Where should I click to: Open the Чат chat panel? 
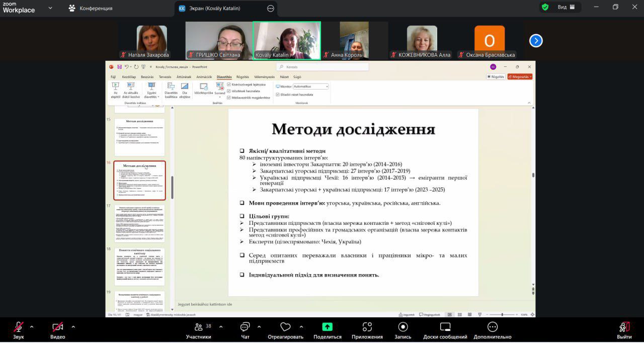pos(245,327)
